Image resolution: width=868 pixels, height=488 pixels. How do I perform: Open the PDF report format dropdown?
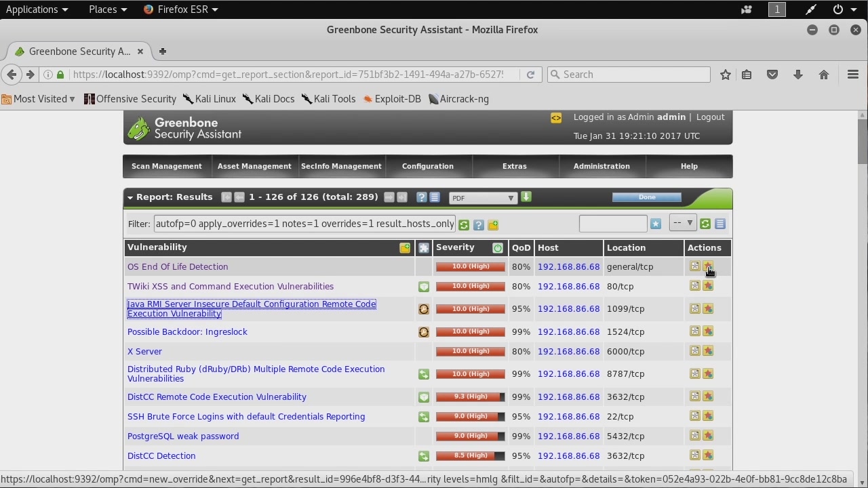pos(483,198)
